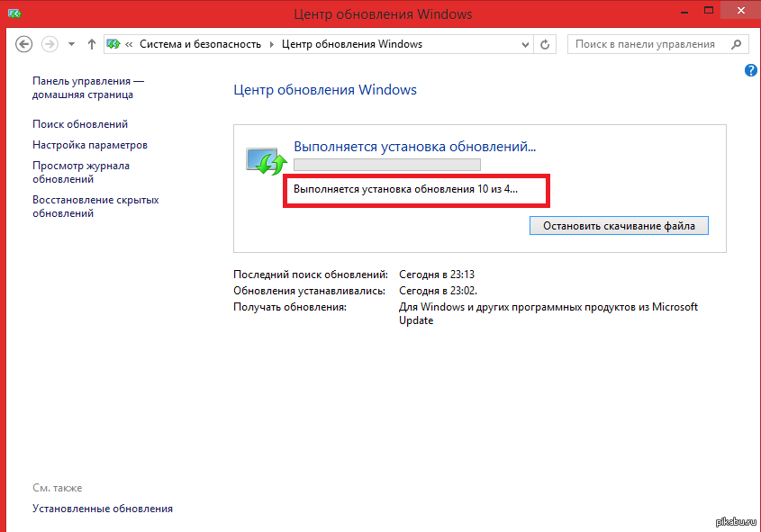The height and width of the screenshot is (532, 761).
Task: Click the update installation progress bar
Action: pos(387,165)
